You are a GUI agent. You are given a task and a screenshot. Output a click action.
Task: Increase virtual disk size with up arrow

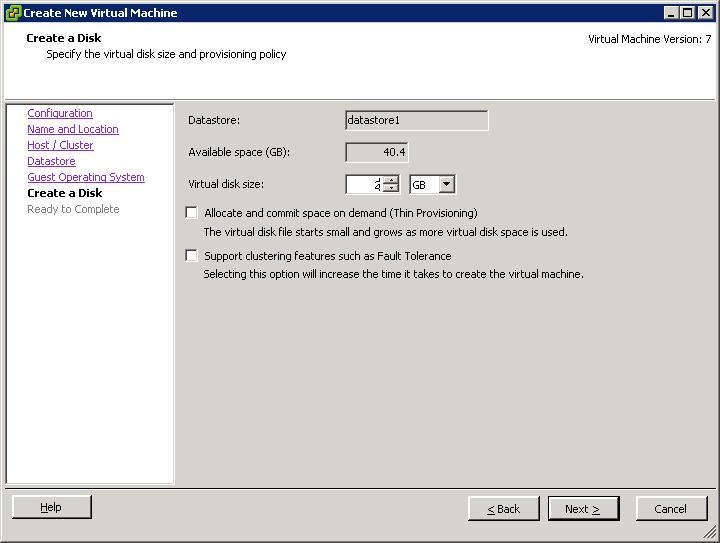pyautogui.click(x=391, y=180)
